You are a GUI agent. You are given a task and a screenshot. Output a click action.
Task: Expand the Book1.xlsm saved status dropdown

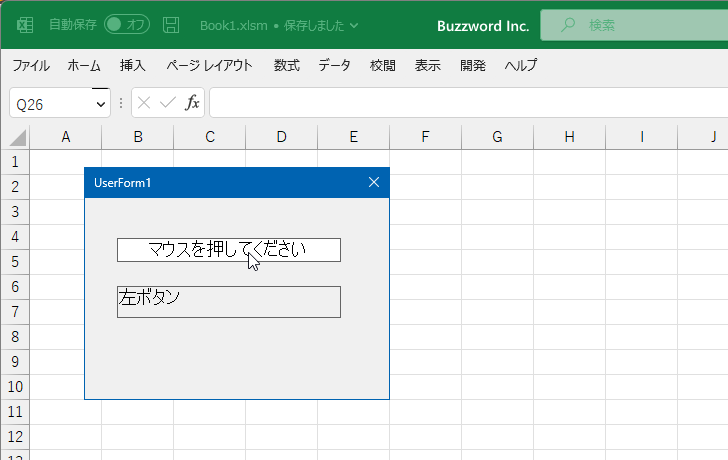point(354,26)
